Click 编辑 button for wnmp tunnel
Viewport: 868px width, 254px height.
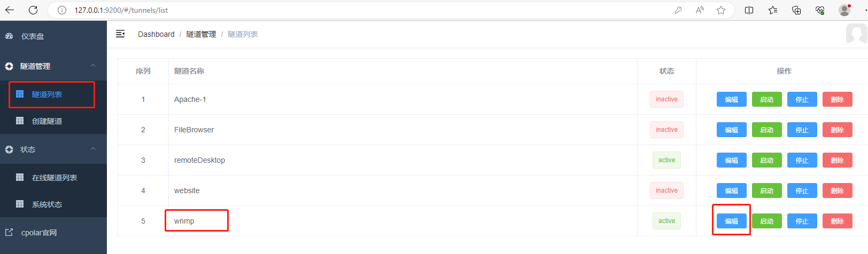click(x=732, y=221)
